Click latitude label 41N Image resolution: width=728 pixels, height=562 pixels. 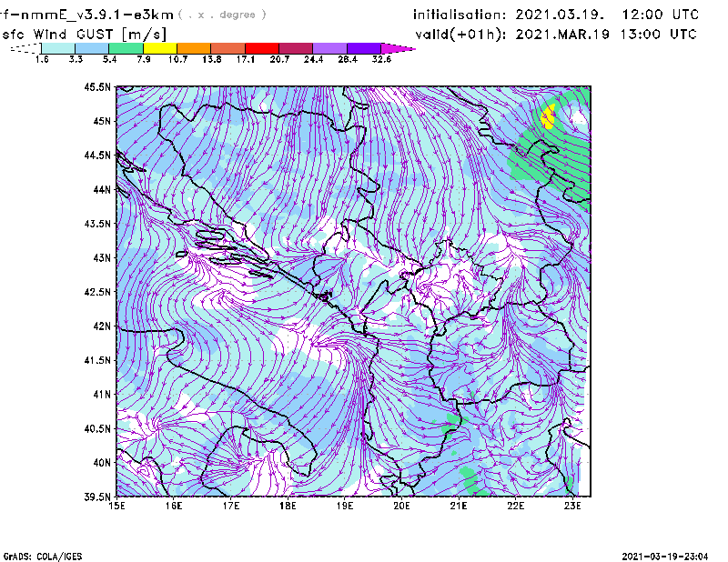pyautogui.click(x=102, y=395)
